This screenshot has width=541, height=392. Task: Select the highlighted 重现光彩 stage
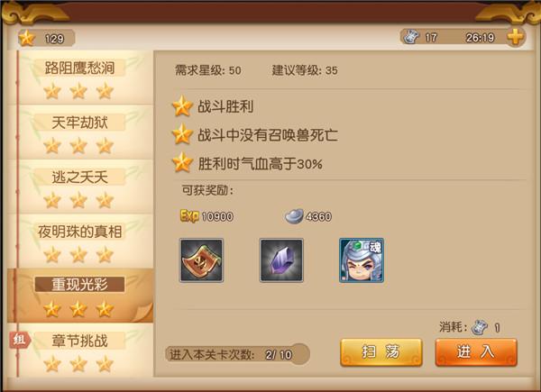click(x=80, y=296)
